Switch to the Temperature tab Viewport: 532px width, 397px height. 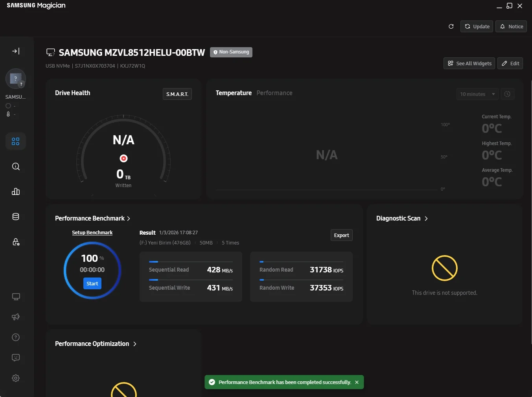click(x=234, y=93)
